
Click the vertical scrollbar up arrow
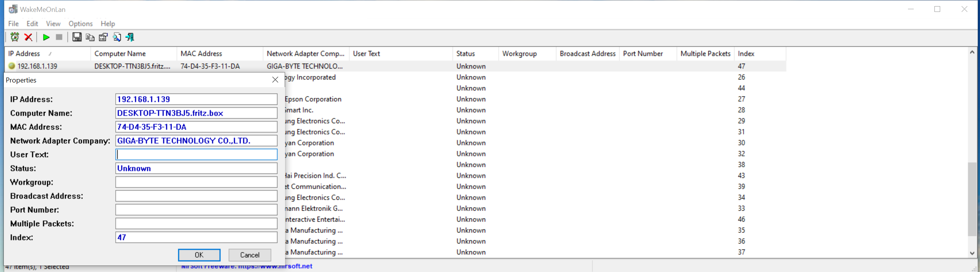[x=972, y=52]
